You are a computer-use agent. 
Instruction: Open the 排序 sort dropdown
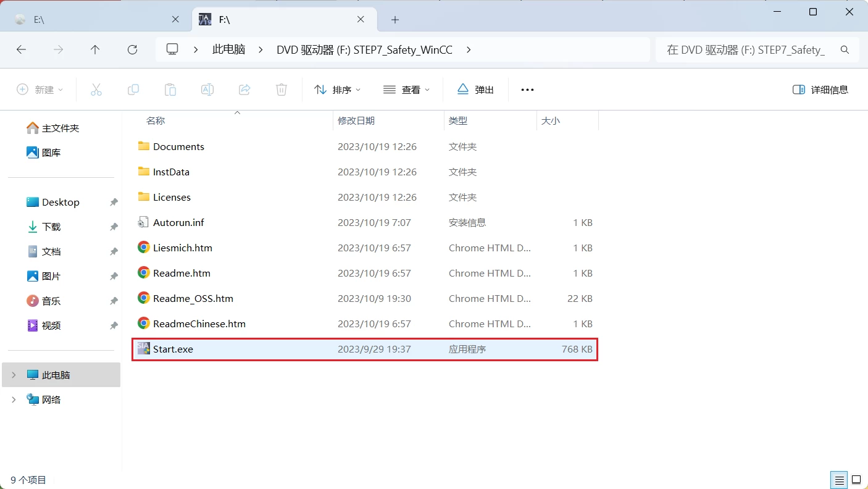tap(338, 90)
